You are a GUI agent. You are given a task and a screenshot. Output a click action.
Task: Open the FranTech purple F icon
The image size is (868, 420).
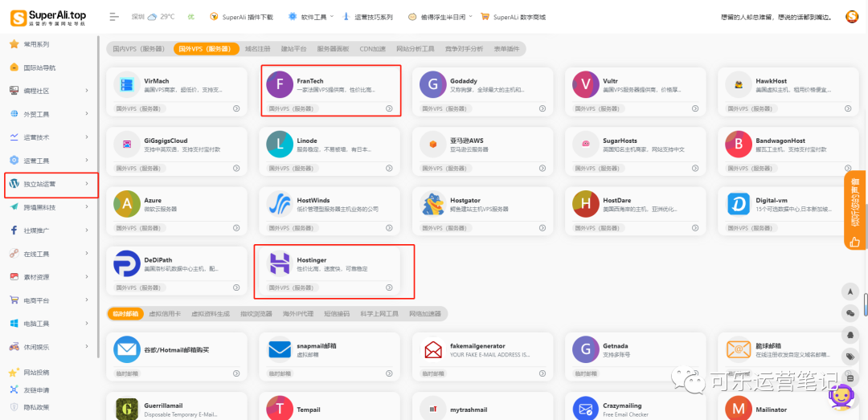pyautogui.click(x=280, y=85)
